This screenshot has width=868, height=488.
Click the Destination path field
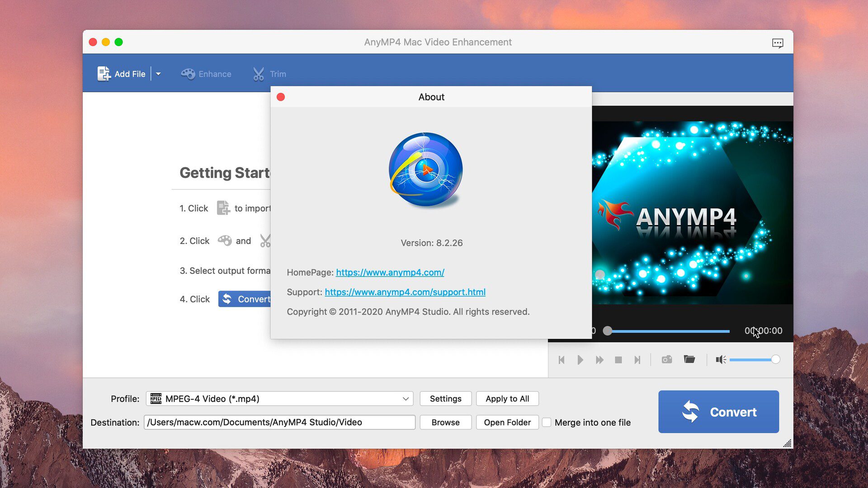[279, 422]
